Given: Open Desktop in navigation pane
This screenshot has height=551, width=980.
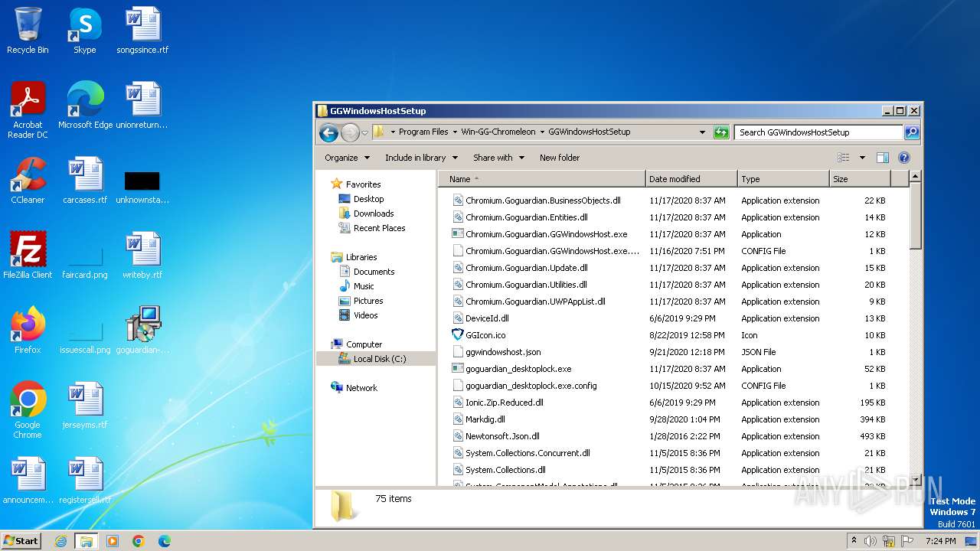Looking at the screenshot, I should [x=368, y=199].
